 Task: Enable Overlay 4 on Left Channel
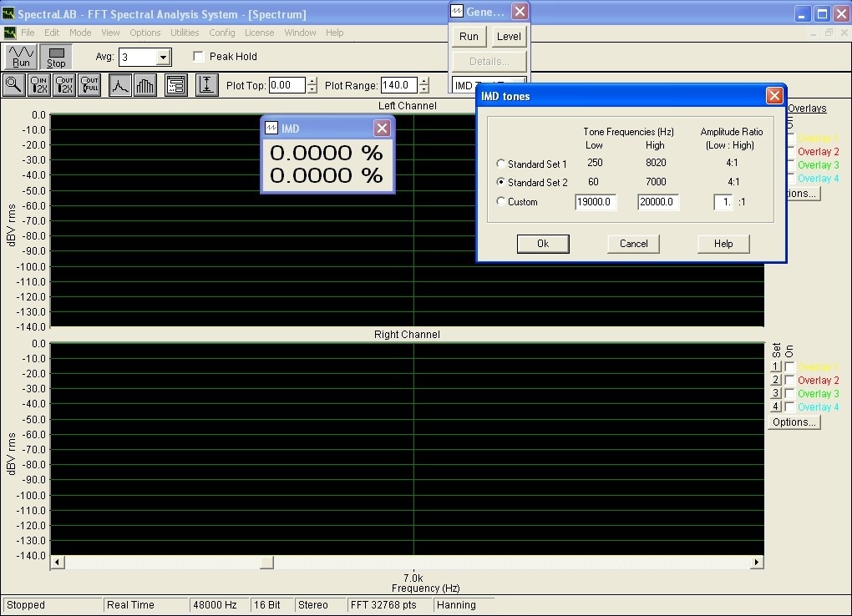point(790,178)
